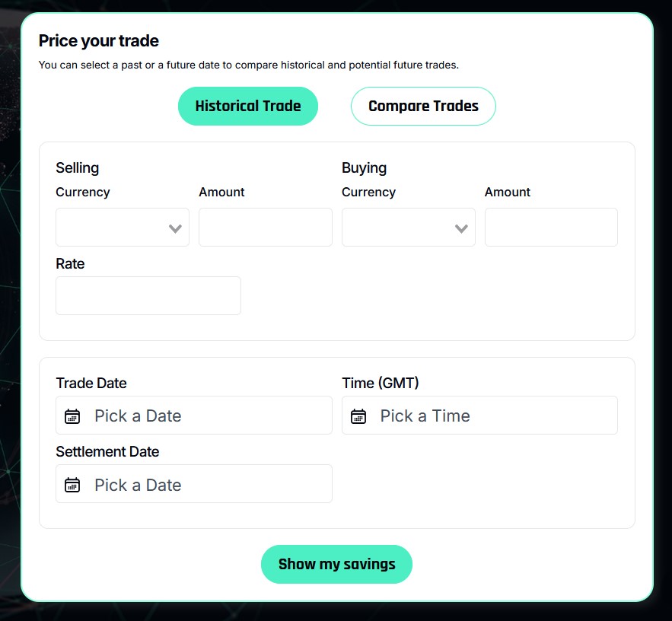Focus the Selling Amount input field

click(266, 227)
